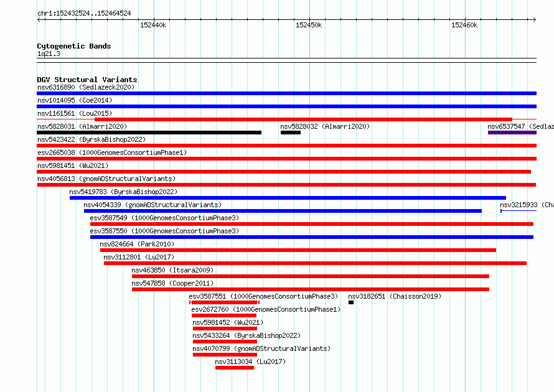
Task: Open nsv3112801 (Lu2017) label
Action: [139, 257]
